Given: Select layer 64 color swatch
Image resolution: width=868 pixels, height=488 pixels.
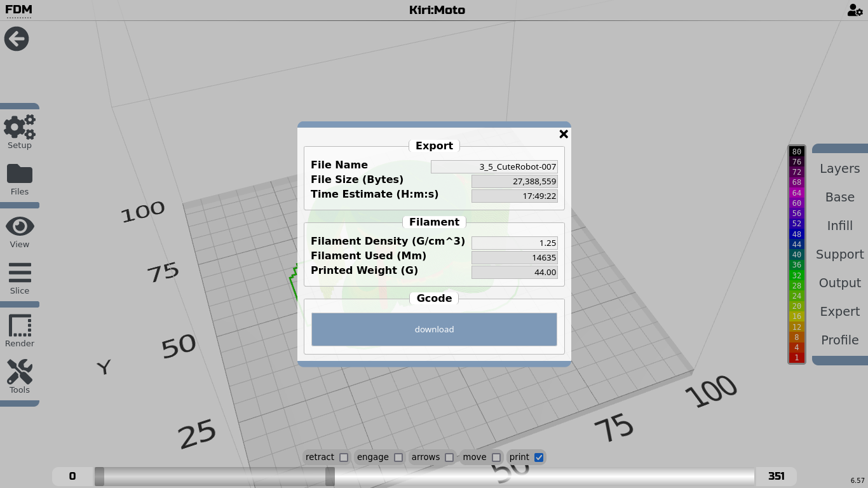Looking at the screenshot, I should (796, 193).
